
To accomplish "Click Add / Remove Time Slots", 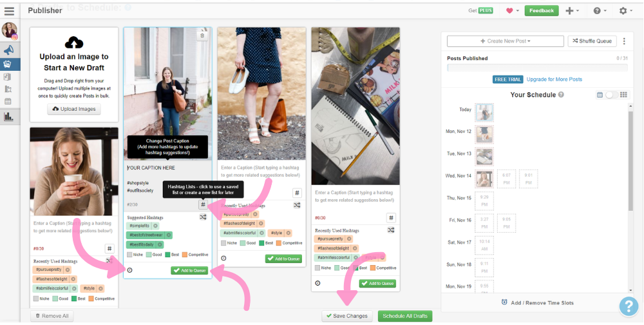I will point(537,303).
